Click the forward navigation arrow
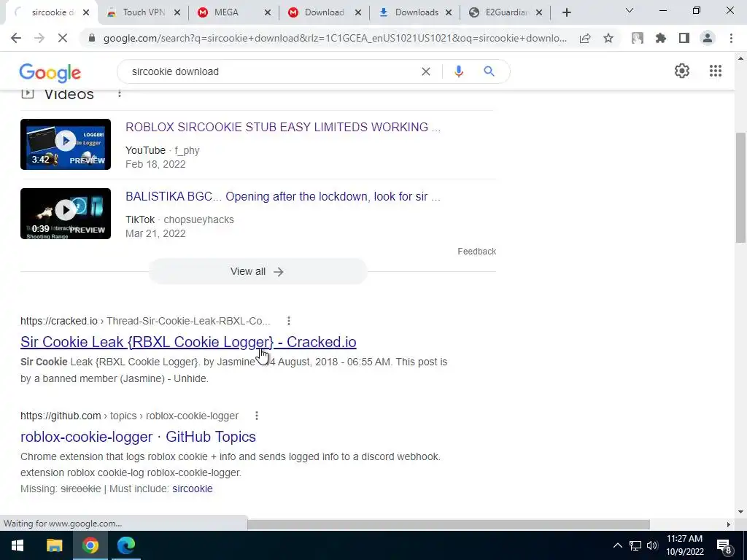This screenshot has width=747, height=560. (x=39, y=38)
